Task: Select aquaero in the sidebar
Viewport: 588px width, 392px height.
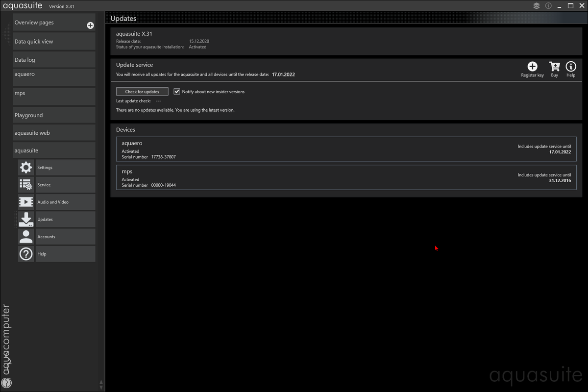Action: coord(54,77)
